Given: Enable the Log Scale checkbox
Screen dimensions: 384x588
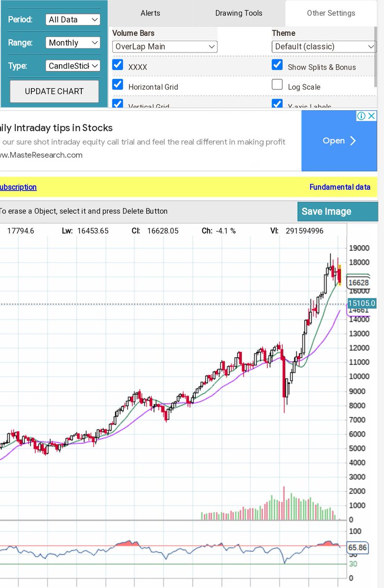Looking at the screenshot, I should point(277,84).
